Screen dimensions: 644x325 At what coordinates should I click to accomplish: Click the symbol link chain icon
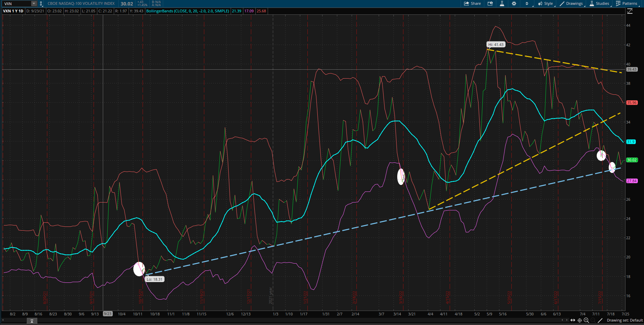tap(41, 3)
